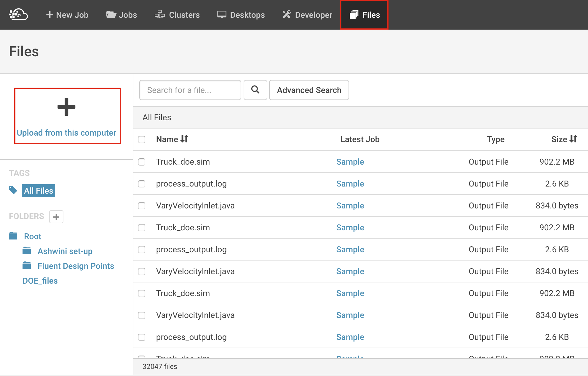588x376 pixels.
Task: Open the DOE_files folder
Action: click(40, 281)
